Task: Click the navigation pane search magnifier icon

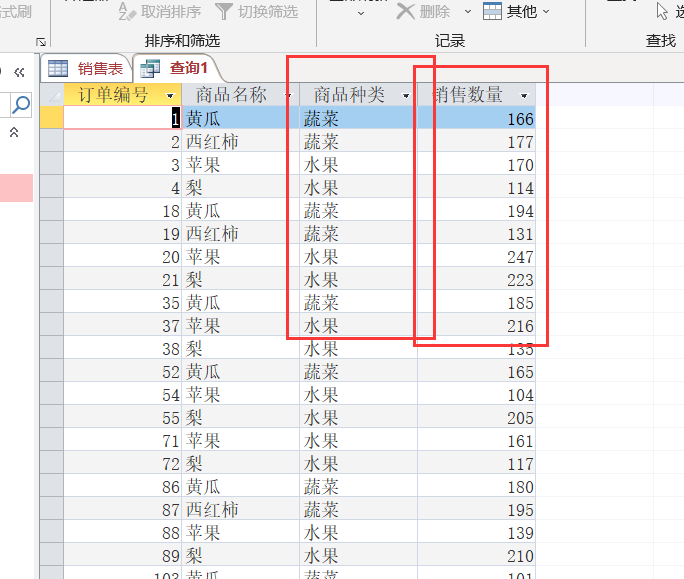Action: (21, 105)
